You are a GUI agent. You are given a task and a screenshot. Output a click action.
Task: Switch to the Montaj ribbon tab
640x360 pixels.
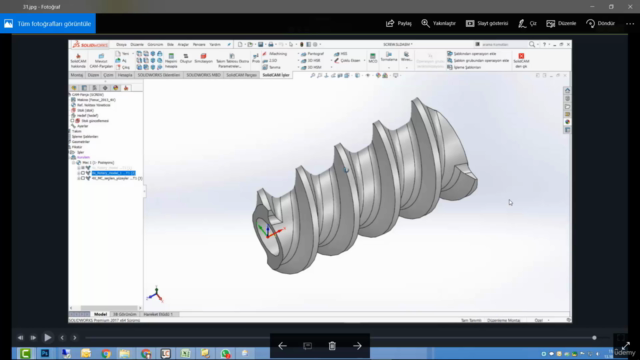[x=77, y=75]
